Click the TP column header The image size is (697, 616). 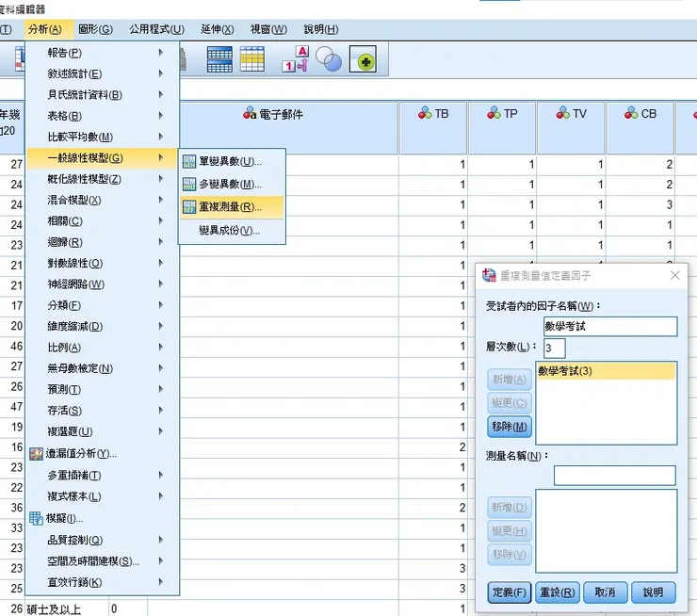pos(502,128)
